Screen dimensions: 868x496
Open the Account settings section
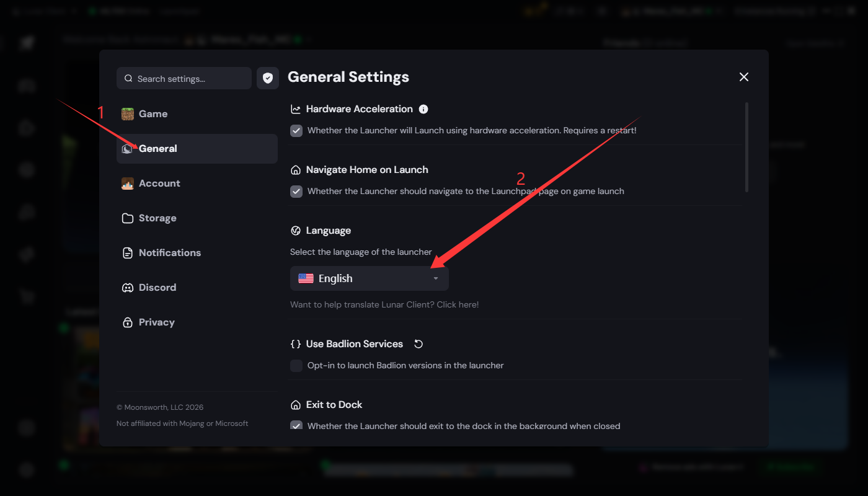pyautogui.click(x=197, y=184)
